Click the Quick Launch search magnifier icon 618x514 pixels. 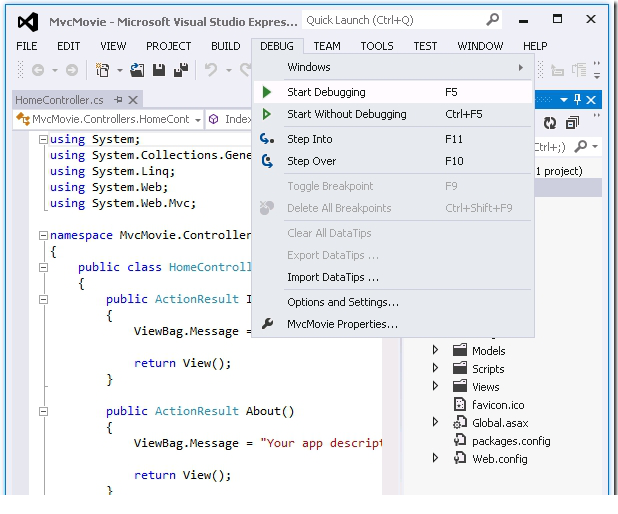click(492, 19)
